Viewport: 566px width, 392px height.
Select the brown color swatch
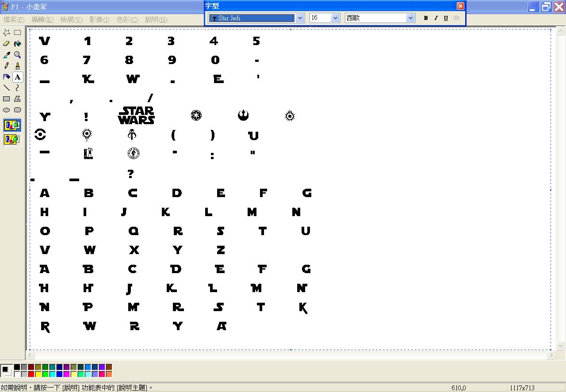coord(109,367)
